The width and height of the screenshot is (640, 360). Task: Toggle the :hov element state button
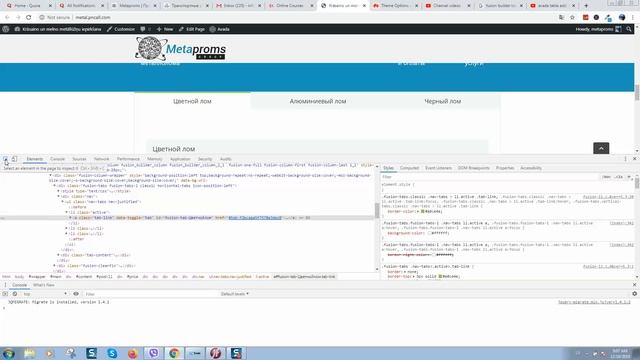(x=606, y=177)
